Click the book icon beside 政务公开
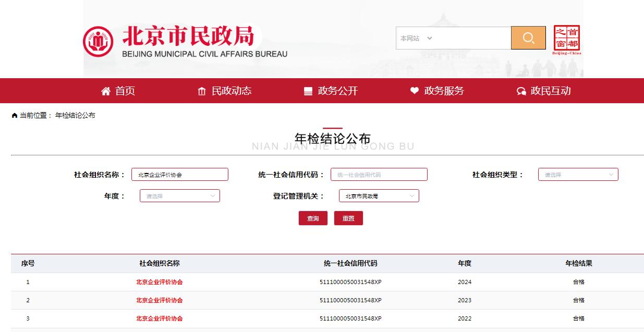Image resolution: width=644 pixels, height=332 pixels. tap(308, 91)
